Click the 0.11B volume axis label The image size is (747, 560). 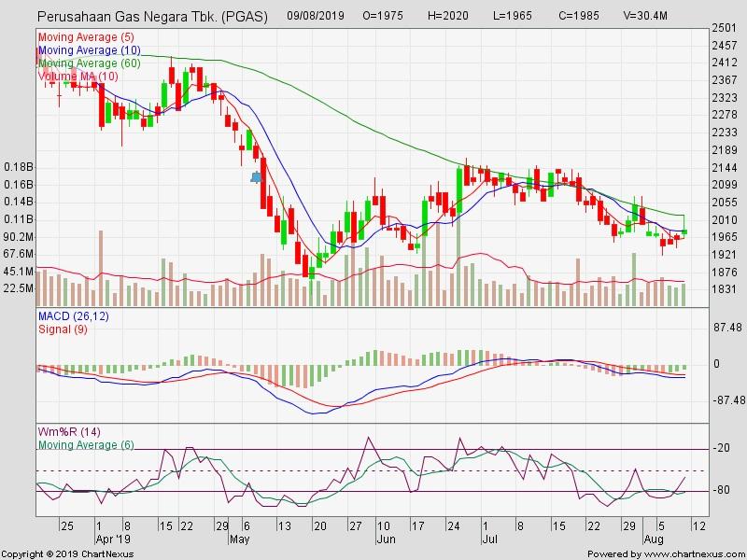coord(19,219)
